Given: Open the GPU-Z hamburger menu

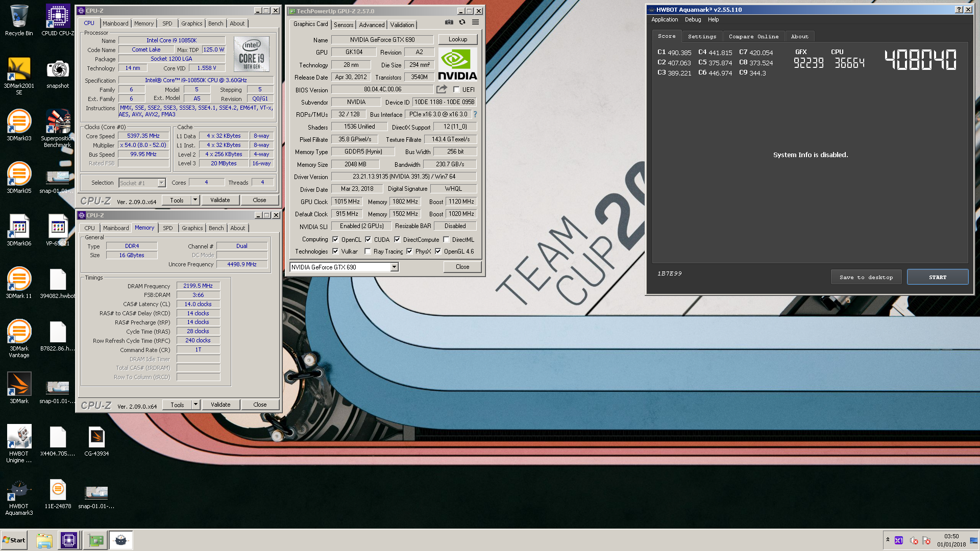Looking at the screenshot, I should click(x=475, y=22).
